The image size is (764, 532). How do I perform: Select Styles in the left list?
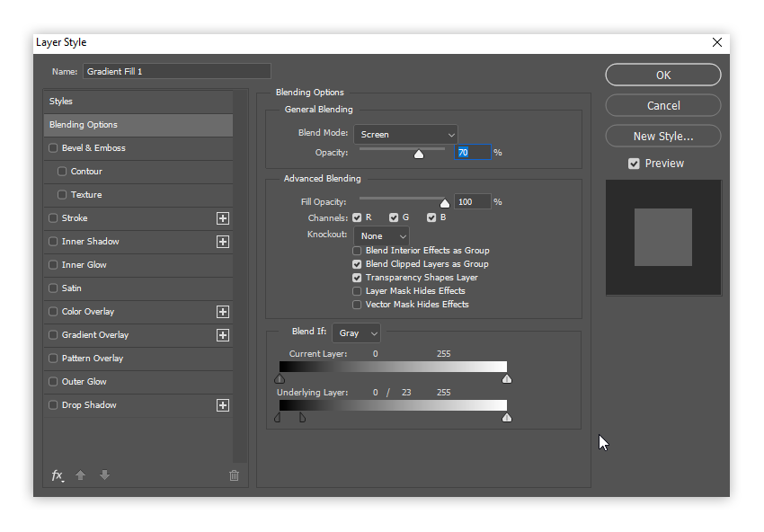(138, 102)
